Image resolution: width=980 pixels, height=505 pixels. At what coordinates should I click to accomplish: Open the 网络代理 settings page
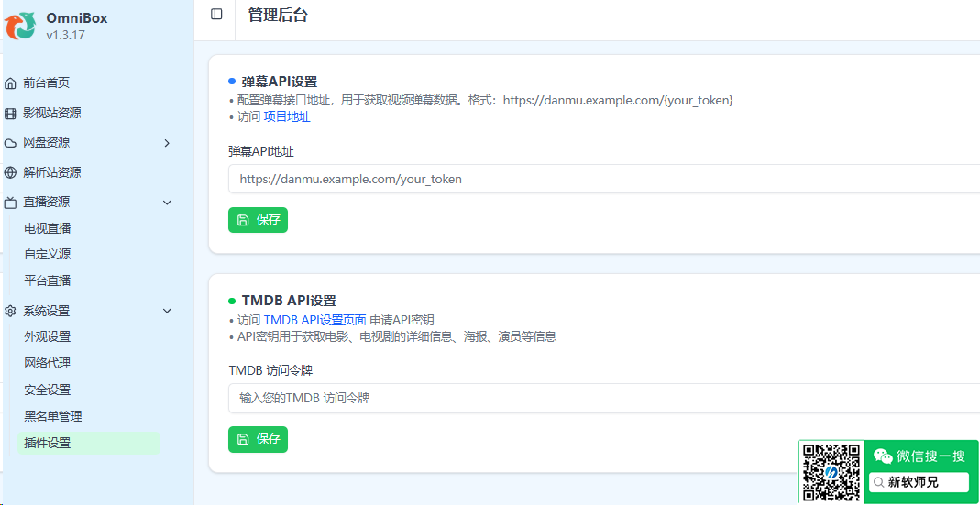coord(48,363)
